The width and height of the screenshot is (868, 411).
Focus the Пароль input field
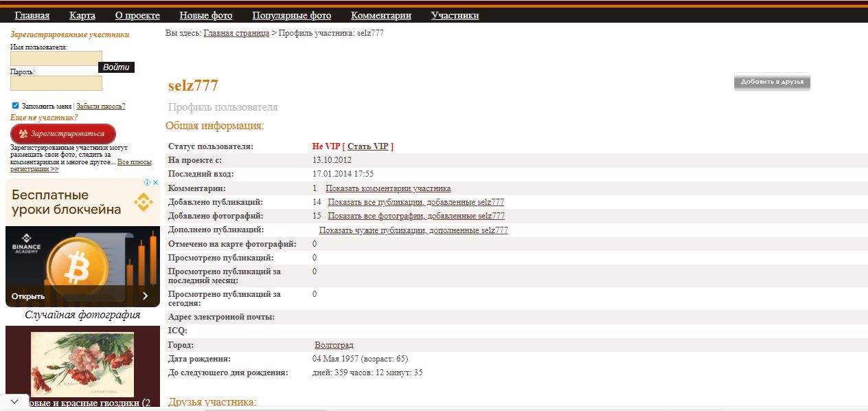[x=56, y=83]
